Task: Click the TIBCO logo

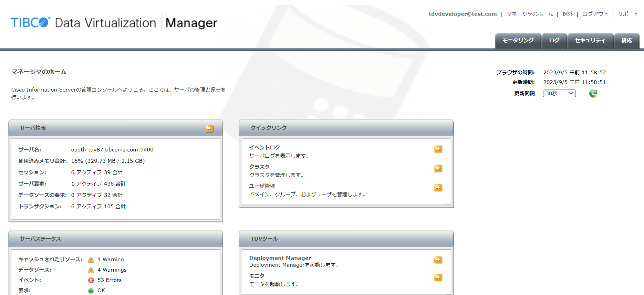Action: pos(30,22)
